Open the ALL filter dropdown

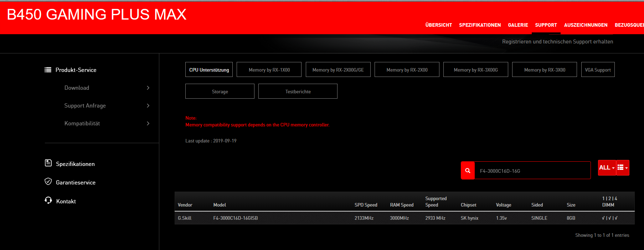pos(607,168)
